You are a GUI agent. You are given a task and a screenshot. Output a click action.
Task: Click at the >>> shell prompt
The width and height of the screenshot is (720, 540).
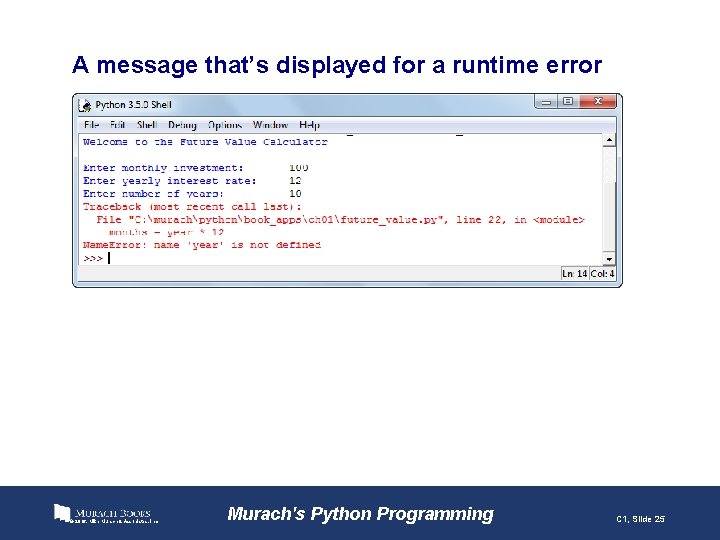coord(93,259)
